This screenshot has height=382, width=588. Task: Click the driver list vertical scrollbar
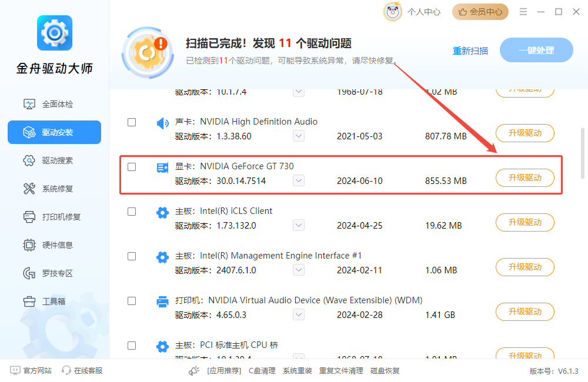582,154
